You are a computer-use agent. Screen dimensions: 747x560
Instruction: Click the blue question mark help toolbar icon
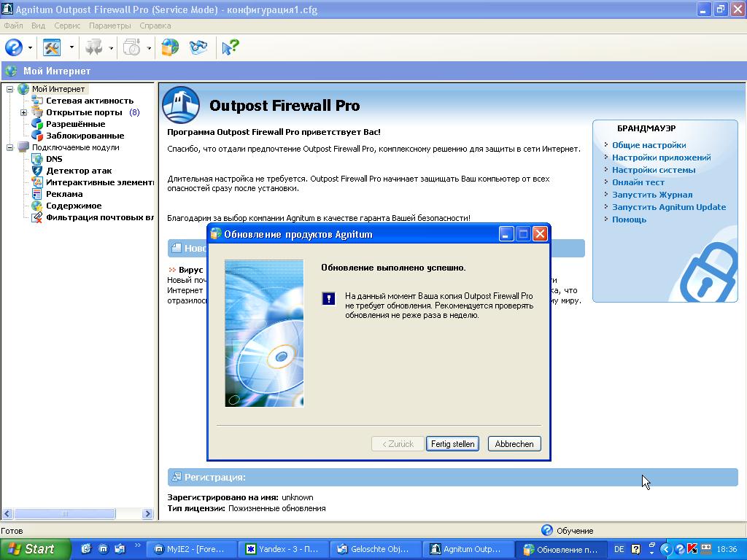pos(14,47)
